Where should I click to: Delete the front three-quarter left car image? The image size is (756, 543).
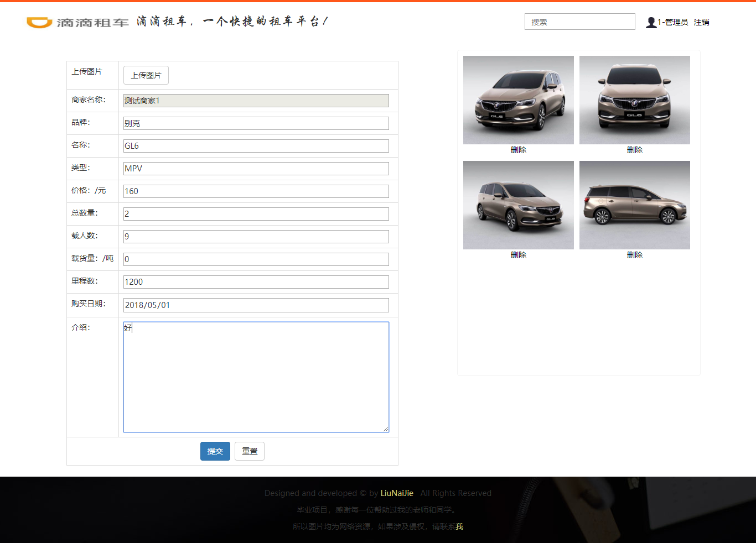tap(519, 150)
